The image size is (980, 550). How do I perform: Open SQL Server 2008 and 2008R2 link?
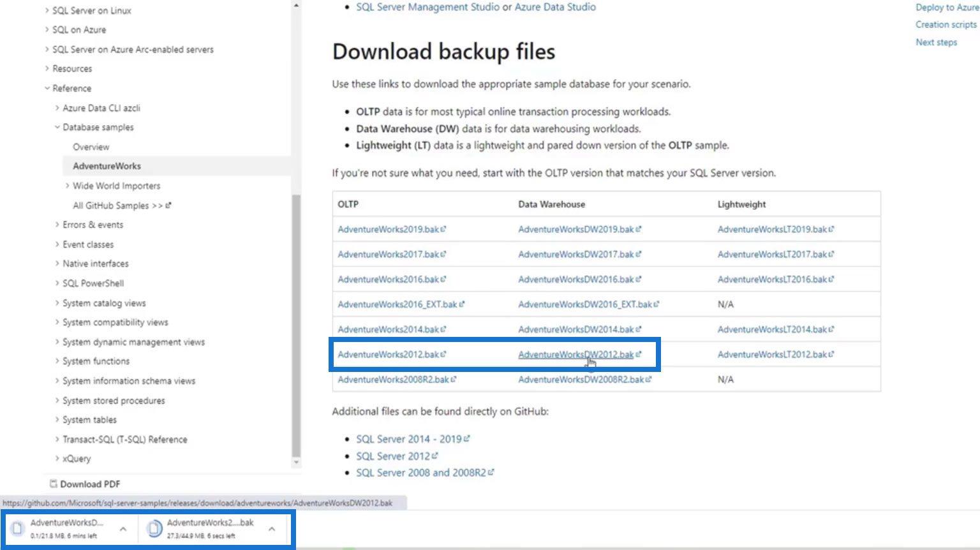pos(425,473)
